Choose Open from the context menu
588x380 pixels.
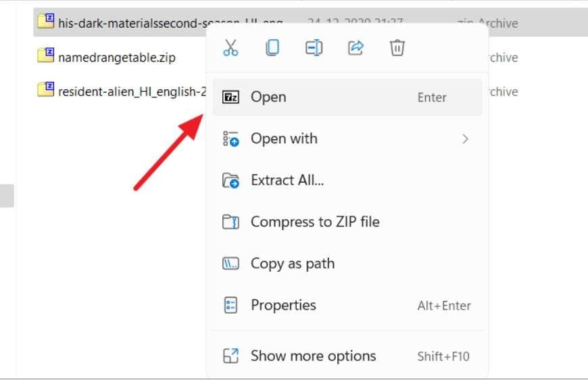tap(268, 97)
